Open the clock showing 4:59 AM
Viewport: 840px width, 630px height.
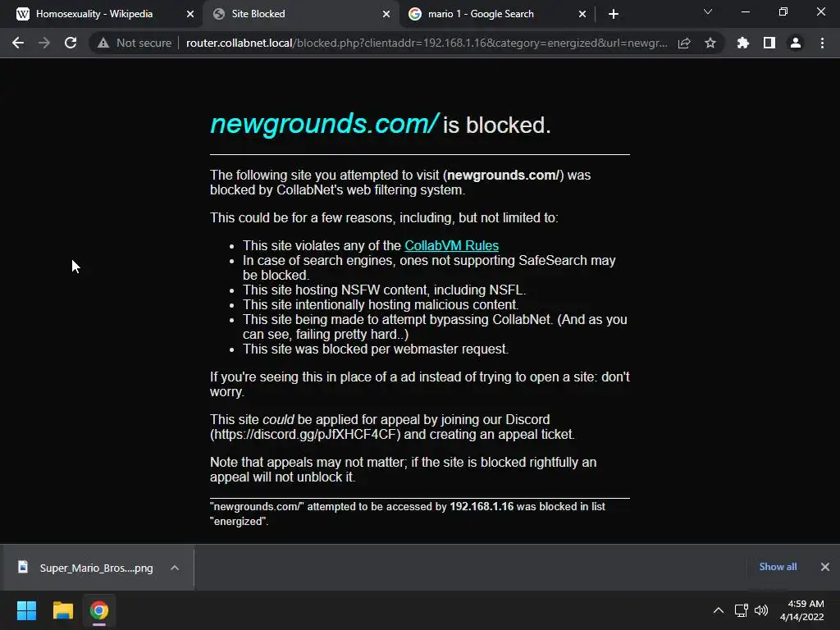802,610
